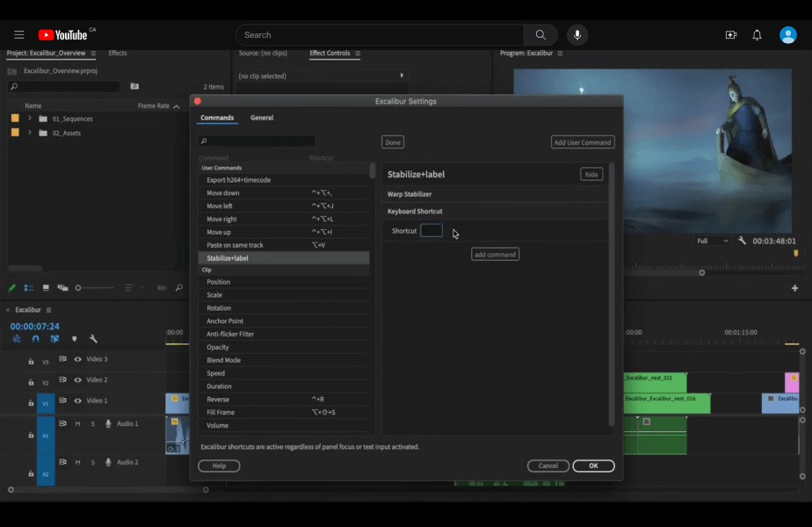
Task: Open timeline display settings wrench
Action: 93,338
